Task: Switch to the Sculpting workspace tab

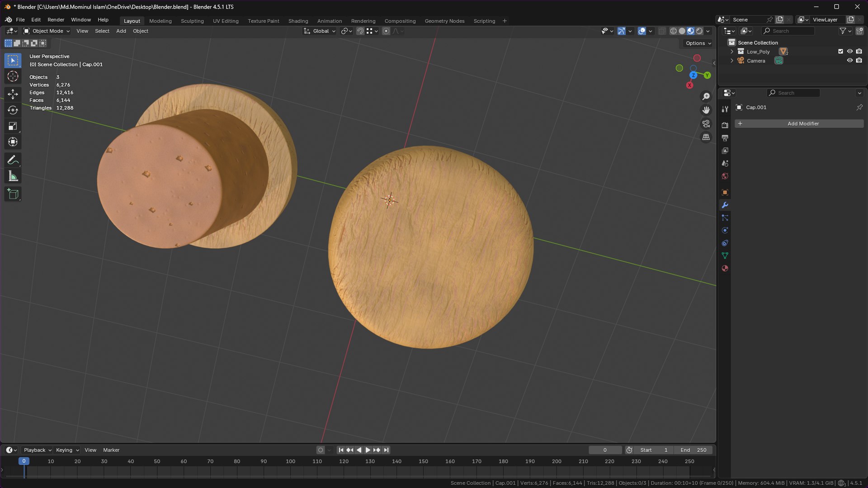Action: (192, 21)
